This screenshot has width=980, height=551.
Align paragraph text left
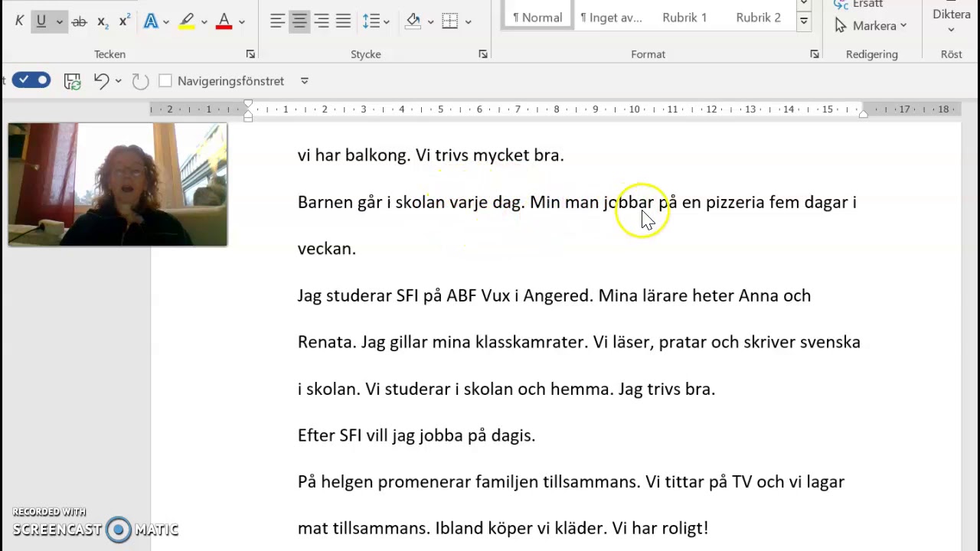point(277,21)
